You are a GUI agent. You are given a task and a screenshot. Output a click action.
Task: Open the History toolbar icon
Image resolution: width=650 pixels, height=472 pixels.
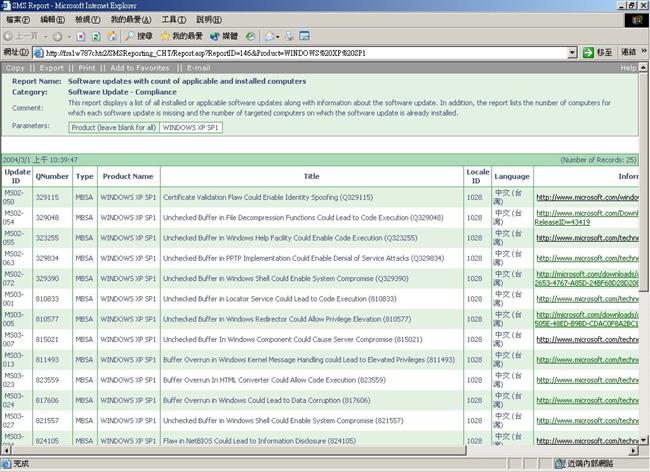(250, 36)
